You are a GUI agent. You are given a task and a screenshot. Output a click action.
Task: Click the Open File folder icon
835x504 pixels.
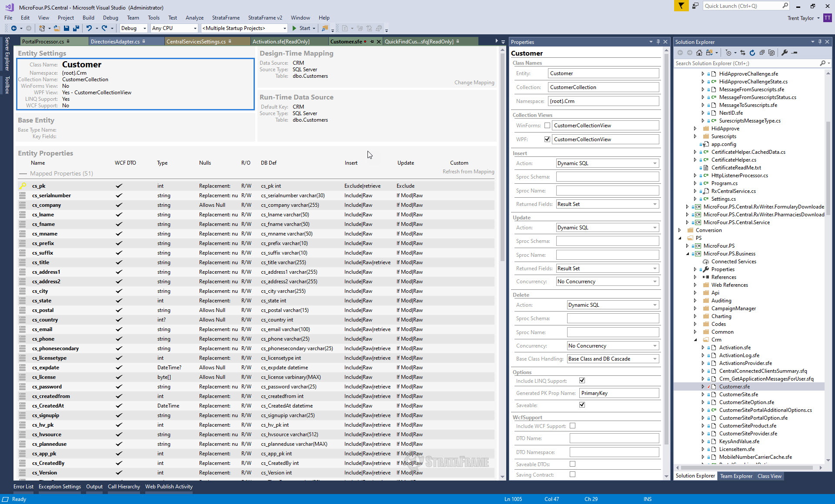pos(57,28)
